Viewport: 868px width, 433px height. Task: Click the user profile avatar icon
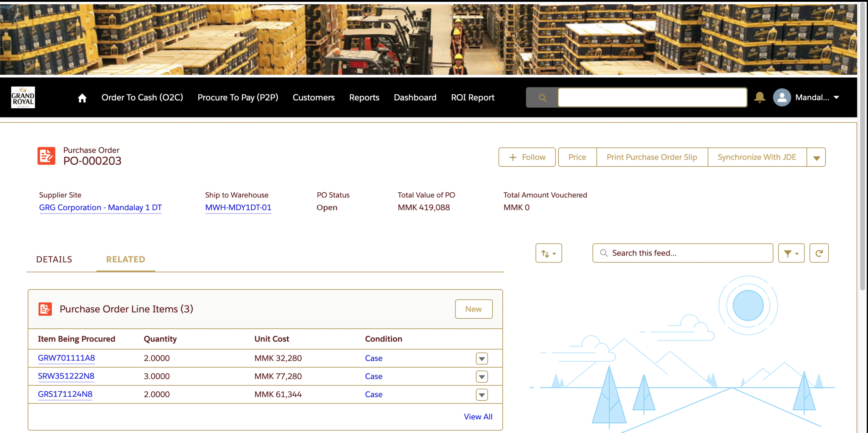[782, 98]
